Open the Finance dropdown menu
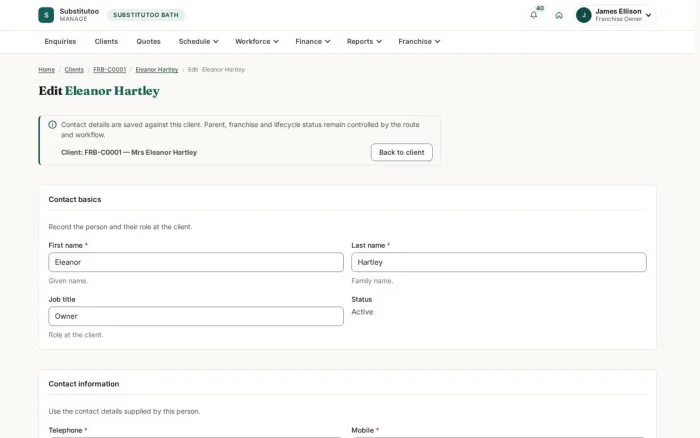700x438 pixels. coord(312,42)
